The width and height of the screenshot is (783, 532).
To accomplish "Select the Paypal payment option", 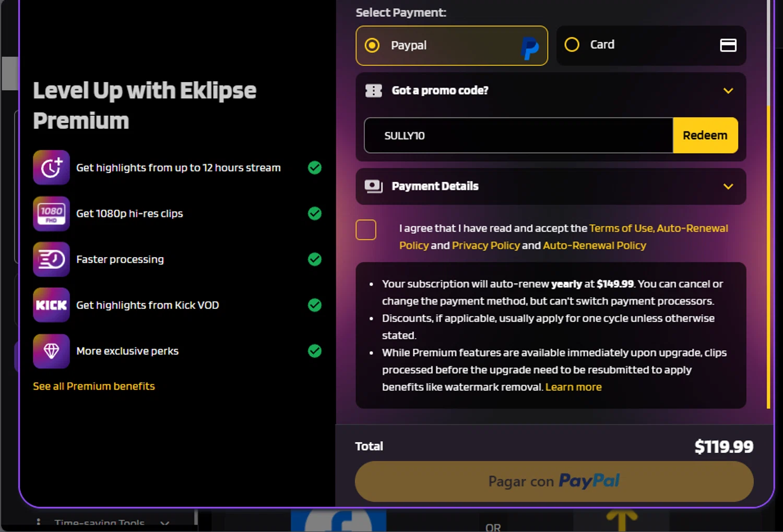I will click(x=452, y=45).
